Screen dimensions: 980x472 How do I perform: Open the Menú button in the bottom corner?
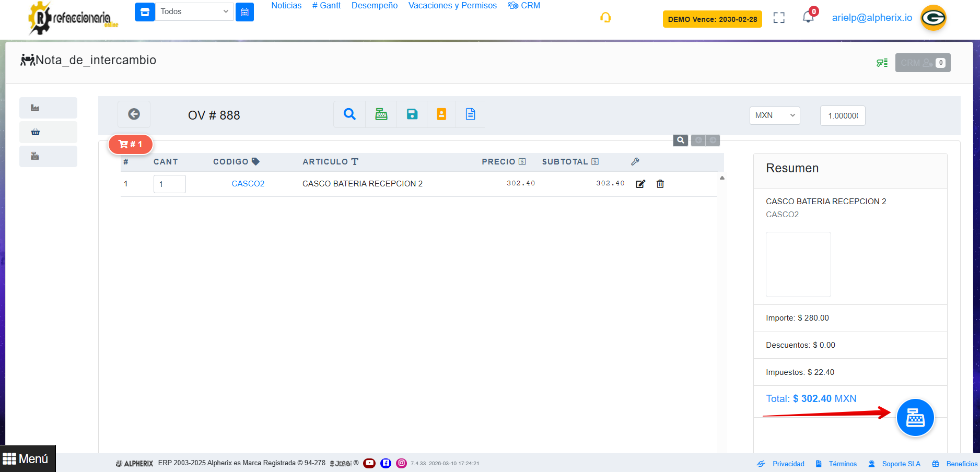pos(27,459)
